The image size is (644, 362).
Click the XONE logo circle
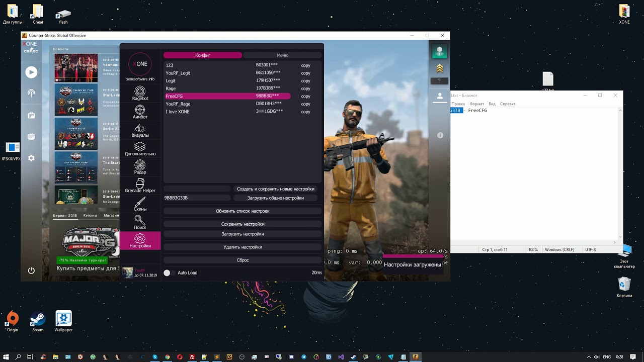[x=140, y=64]
